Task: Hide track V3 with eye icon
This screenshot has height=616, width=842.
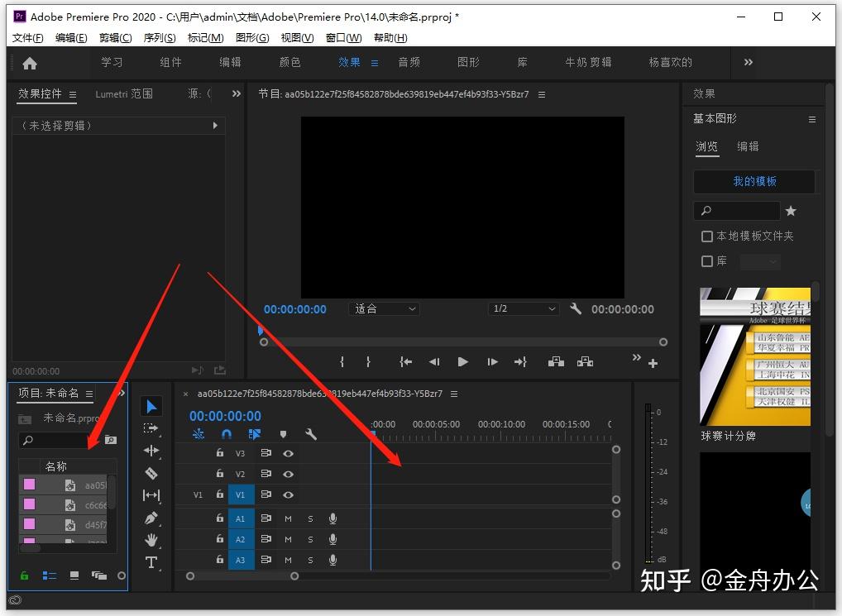Action: pyautogui.click(x=288, y=453)
